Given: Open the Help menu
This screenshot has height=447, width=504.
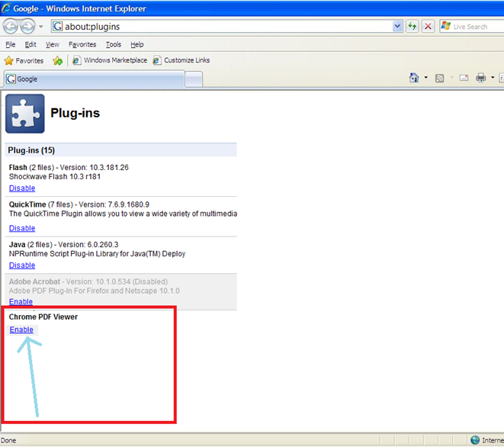Looking at the screenshot, I should click(137, 44).
